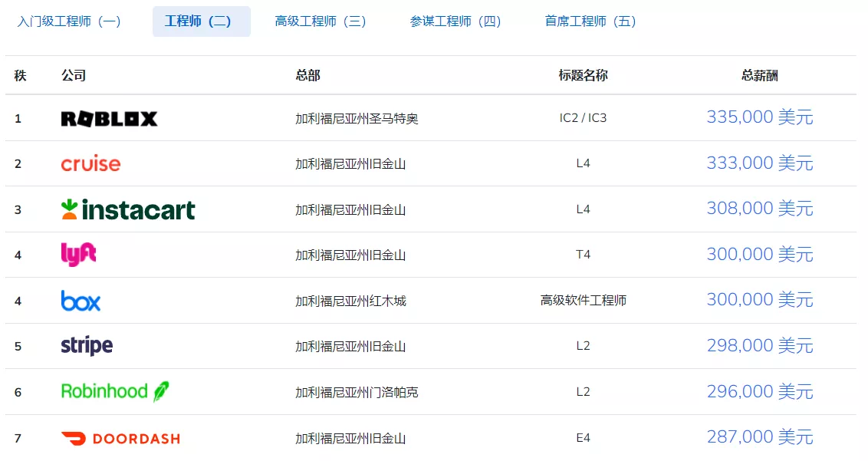Click the 总薪酬 column header
Image resolution: width=868 pixels, height=461 pixels.
pos(759,75)
